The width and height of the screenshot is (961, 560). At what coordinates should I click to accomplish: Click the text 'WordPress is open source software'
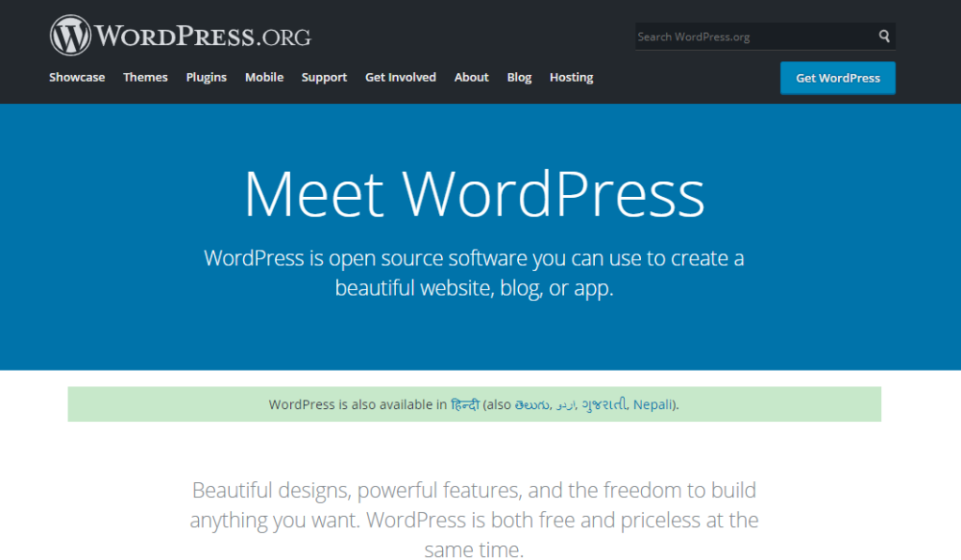tap(366, 258)
